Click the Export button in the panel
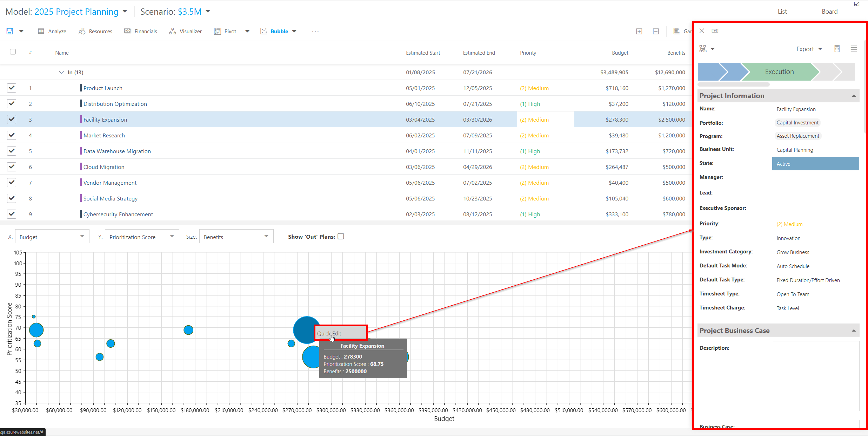868x436 pixels. click(806, 49)
